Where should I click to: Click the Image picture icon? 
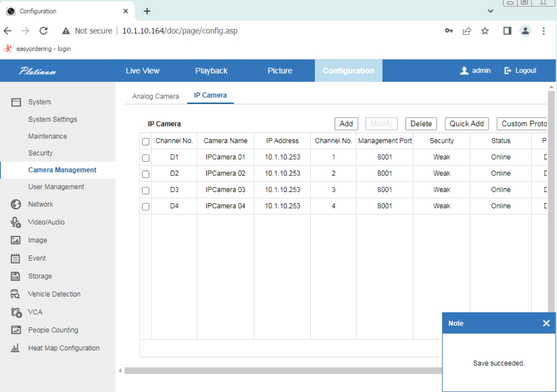click(16, 240)
